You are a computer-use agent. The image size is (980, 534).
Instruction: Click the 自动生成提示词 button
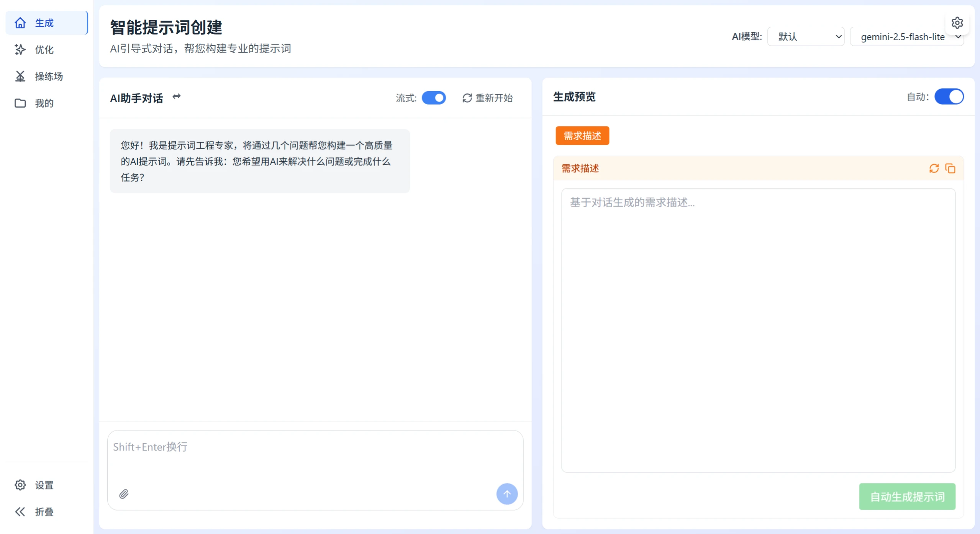[x=907, y=496]
